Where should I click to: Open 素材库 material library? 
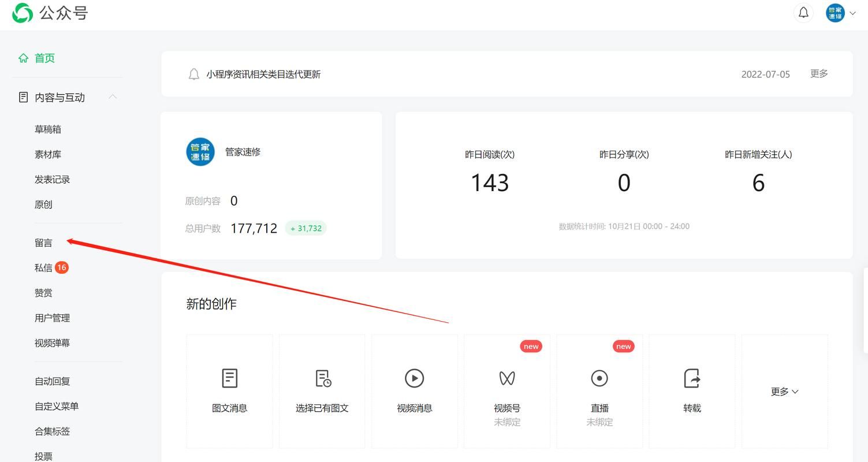pos(48,154)
